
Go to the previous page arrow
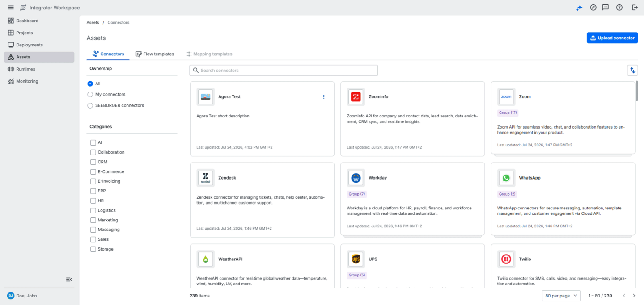point(624,296)
